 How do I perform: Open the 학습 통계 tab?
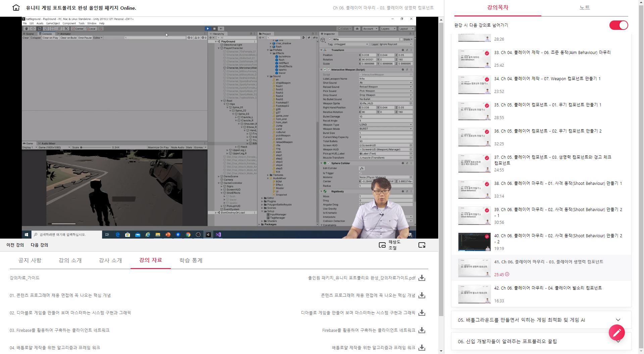(x=191, y=260)
